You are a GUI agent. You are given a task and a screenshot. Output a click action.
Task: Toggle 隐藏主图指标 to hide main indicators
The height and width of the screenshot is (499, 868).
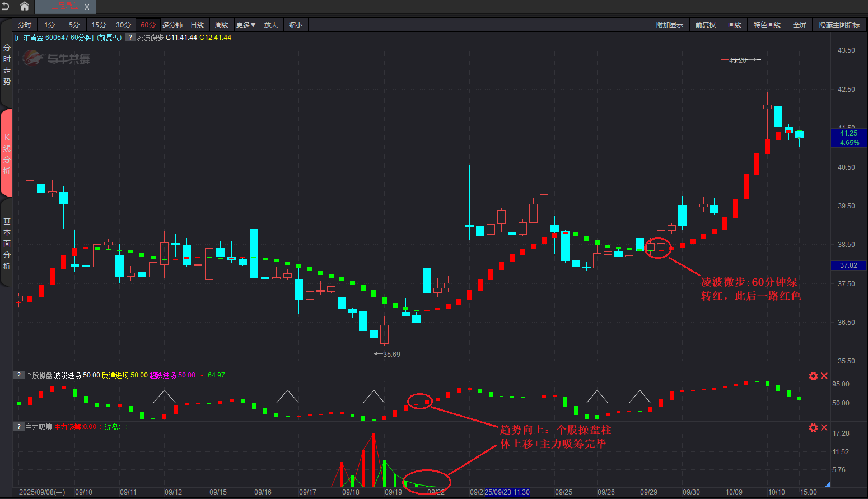(839, 25)
